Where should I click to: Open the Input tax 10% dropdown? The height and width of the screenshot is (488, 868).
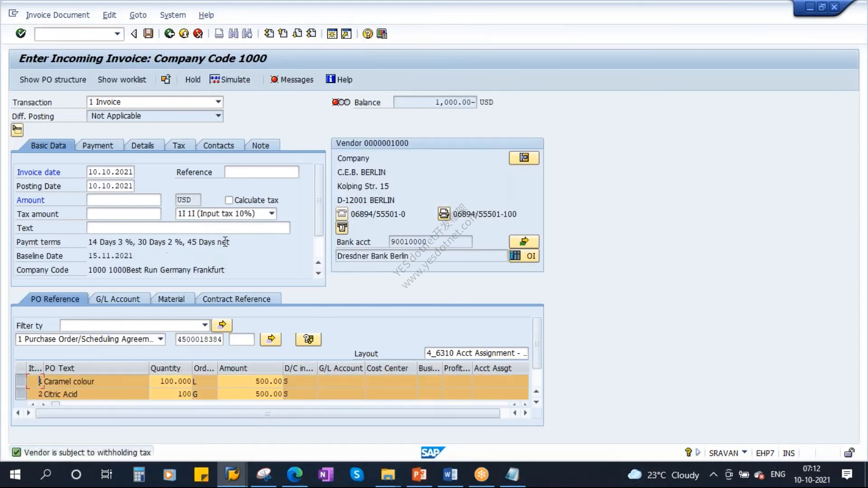272,213
